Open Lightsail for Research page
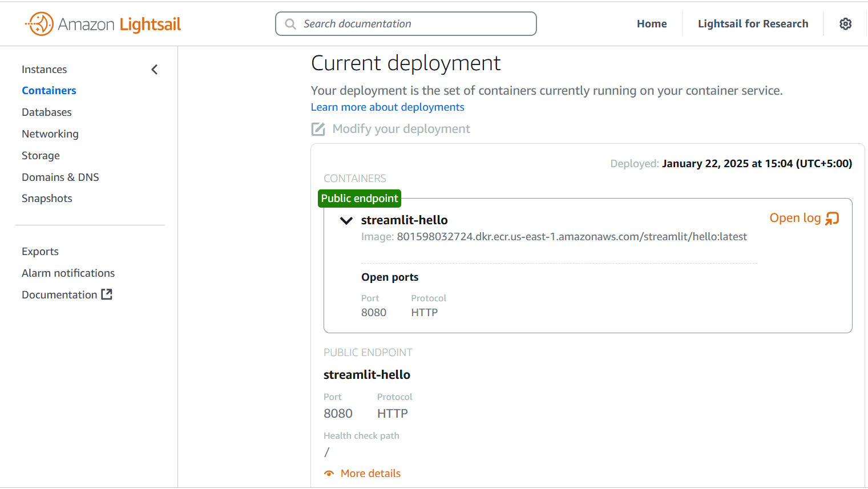Screen dimensions: 868x489 pos(753,24)
